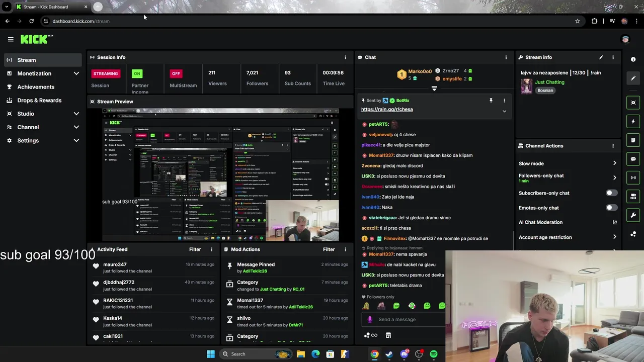Open Drops & Rewards in the left sidebar

(x=43, y=100)
